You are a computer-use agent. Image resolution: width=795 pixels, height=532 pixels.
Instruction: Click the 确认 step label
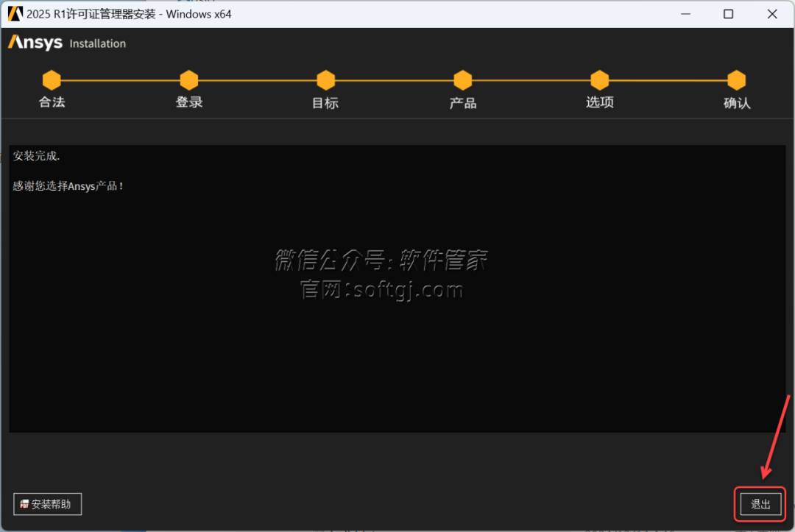coord(737,103)
